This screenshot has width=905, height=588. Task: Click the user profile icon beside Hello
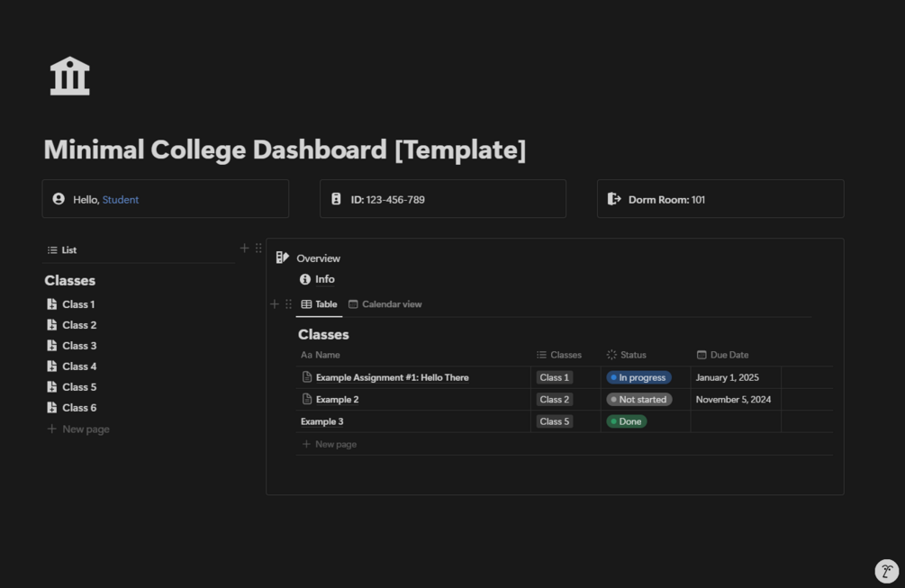pos(59,199)
